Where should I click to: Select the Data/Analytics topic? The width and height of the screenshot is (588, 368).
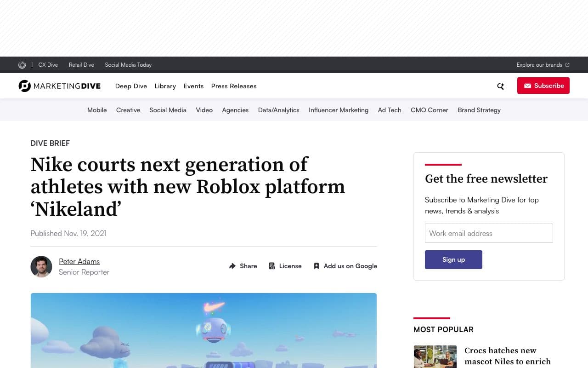click(279, 110)
